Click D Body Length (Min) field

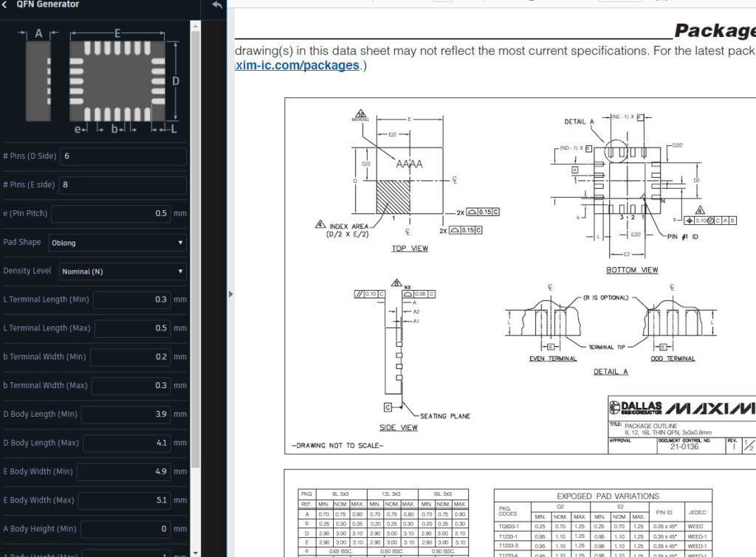pyautogui.click(x=126, y=414)
